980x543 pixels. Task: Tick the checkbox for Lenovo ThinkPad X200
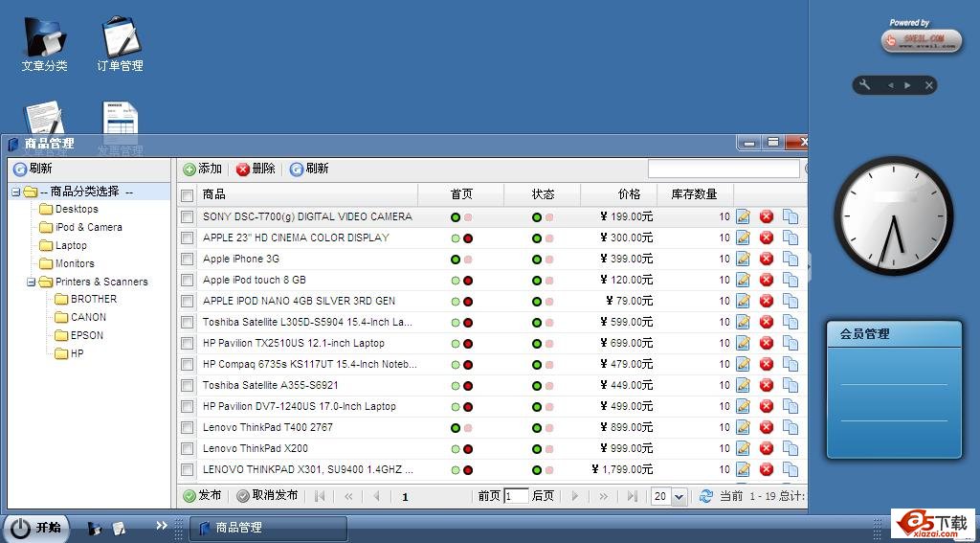pyautogui.click(x=187, y=448)
